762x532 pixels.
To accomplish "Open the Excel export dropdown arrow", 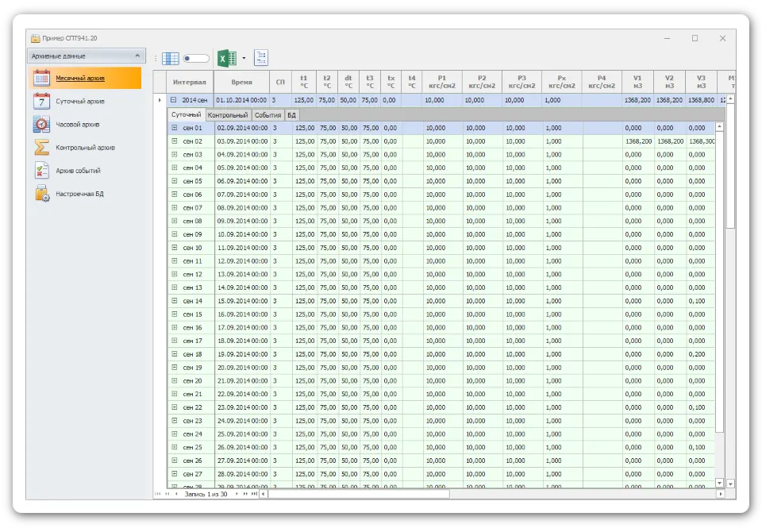I will [x=244, y=58].
